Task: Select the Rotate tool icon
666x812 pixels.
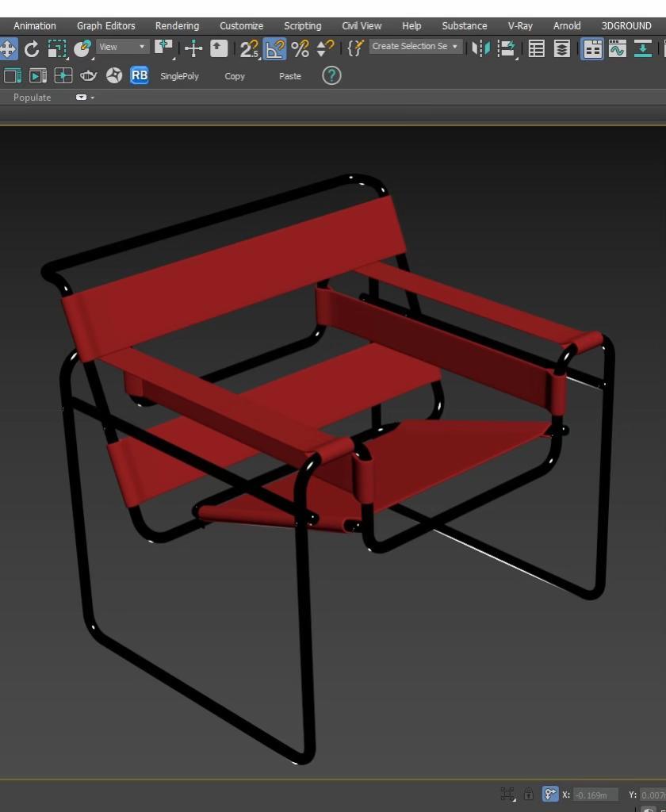Action: [x=32, y=49]
